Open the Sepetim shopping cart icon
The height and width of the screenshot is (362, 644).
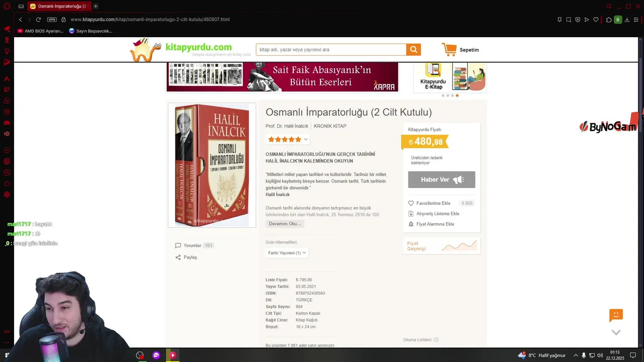tap(449, 49)
